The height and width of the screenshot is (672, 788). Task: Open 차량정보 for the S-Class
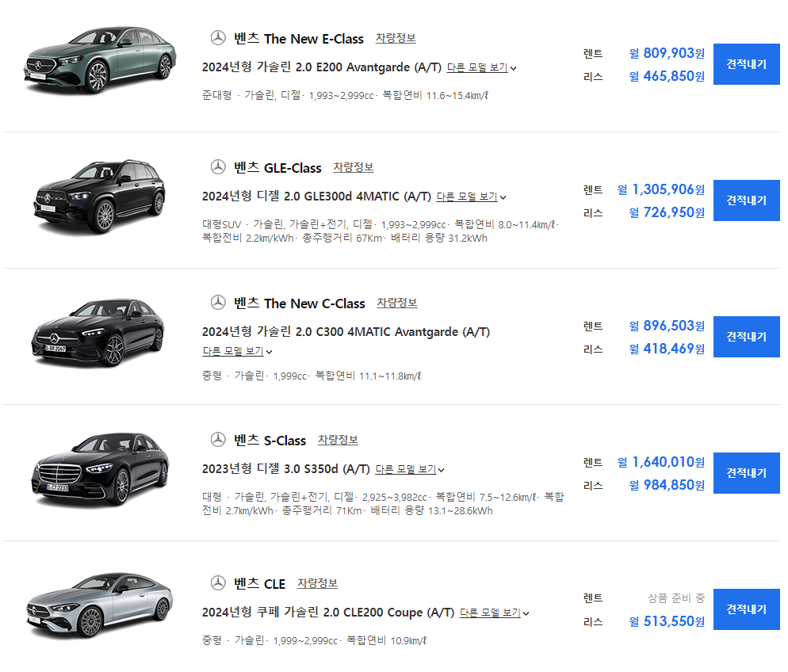coord(338,439)
